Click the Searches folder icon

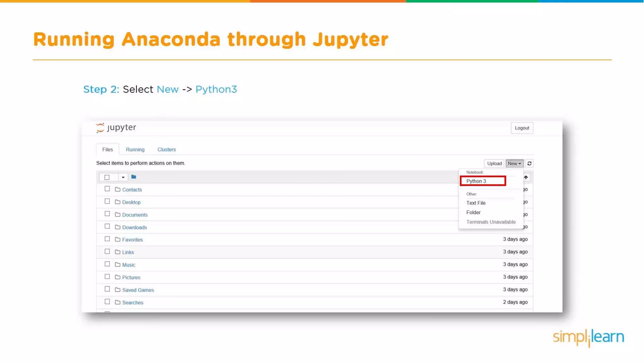118,302
